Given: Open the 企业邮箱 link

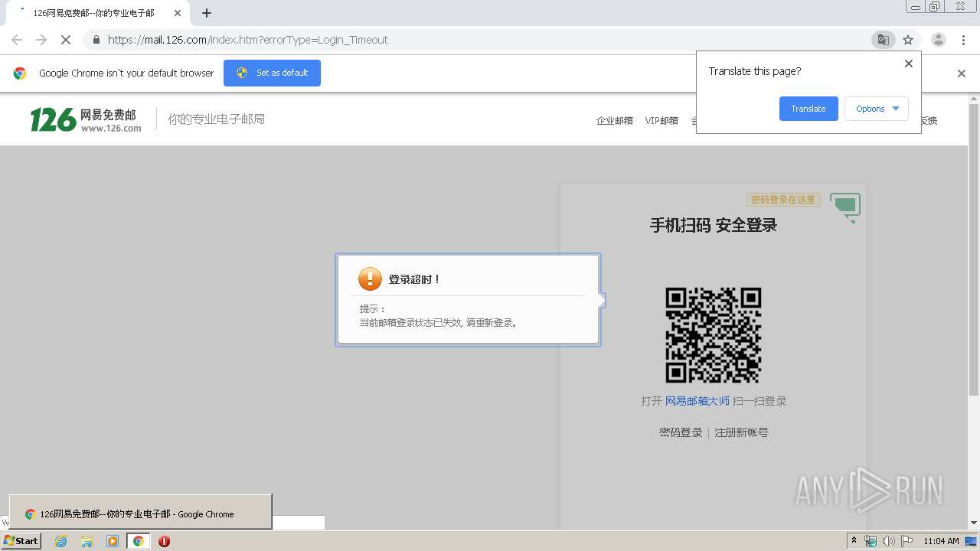Looking at the screenshot, I should coord(615,120).
